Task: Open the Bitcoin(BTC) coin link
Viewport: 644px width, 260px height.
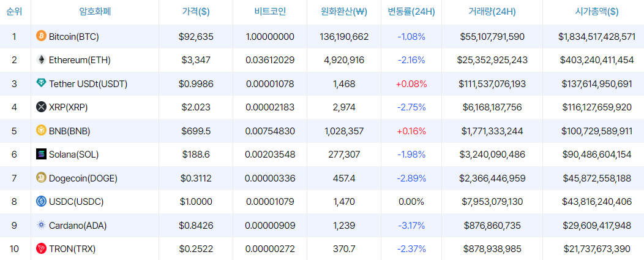Action: [74, 37]
